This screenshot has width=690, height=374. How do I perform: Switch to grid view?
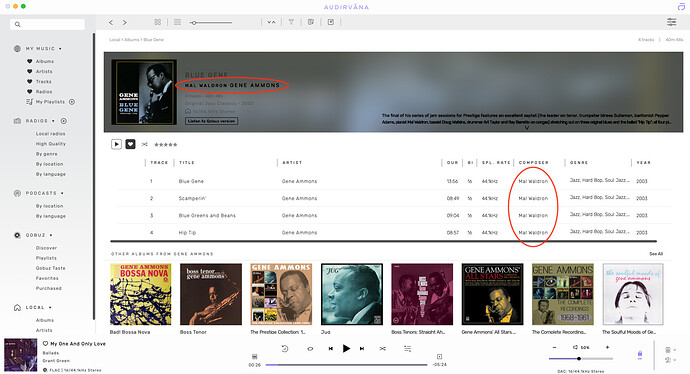158,22
